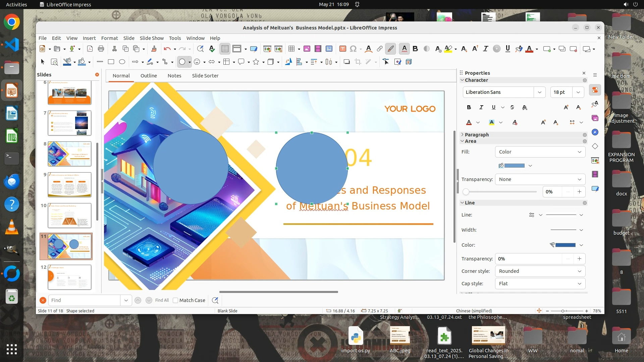The width and height of the screenshot is (644, 362).
Task: Click the Display Grid icon
Action: tap(225, 49)
